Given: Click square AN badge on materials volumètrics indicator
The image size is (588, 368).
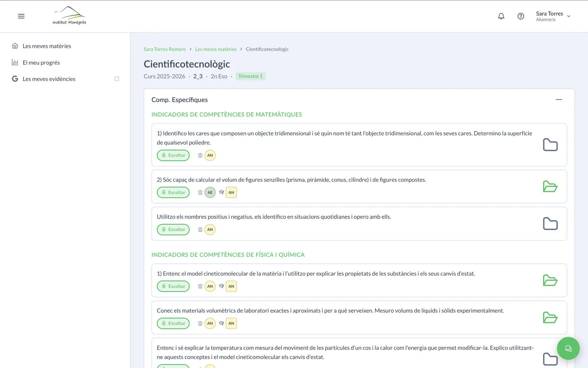Looking at the screenshot, I should (x=231, y=323).
